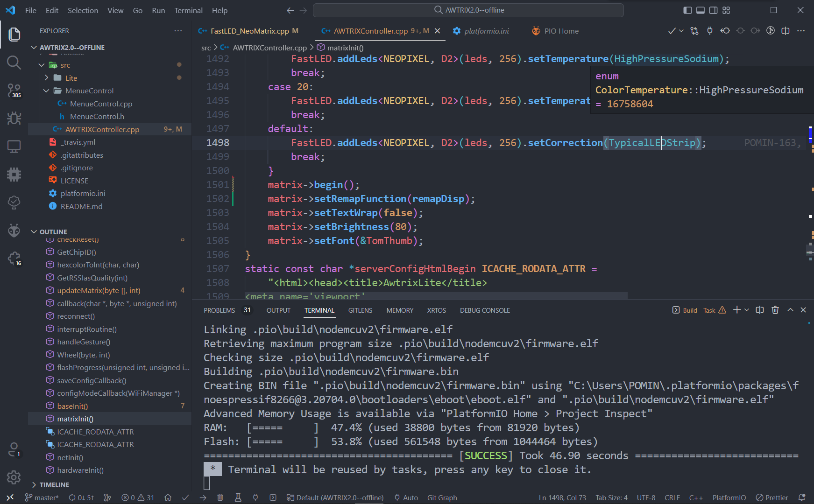Click the kill terminal trash icon
The width and height of the screenshot is (814, 504).
coord(775,310)
